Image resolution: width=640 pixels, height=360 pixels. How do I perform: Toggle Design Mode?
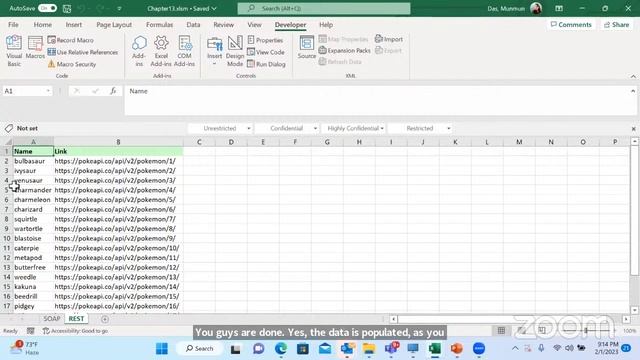tap(235, 51)
